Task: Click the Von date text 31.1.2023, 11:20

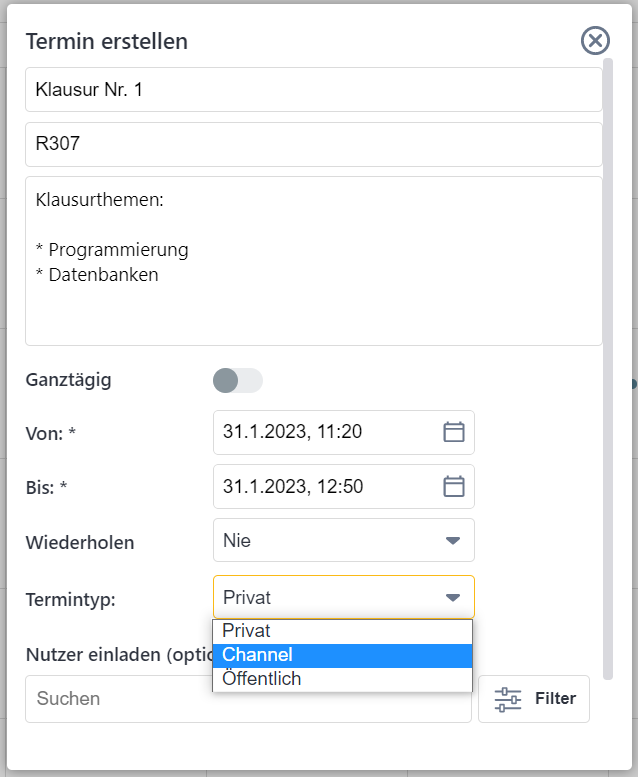Action: [x=293, y=432]
